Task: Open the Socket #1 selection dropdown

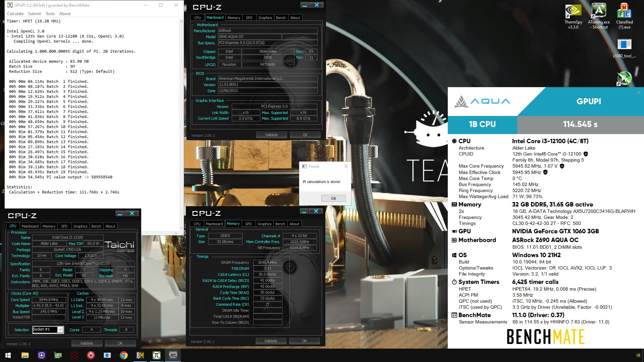Action: pyautogui.click(x=48, y=330)
